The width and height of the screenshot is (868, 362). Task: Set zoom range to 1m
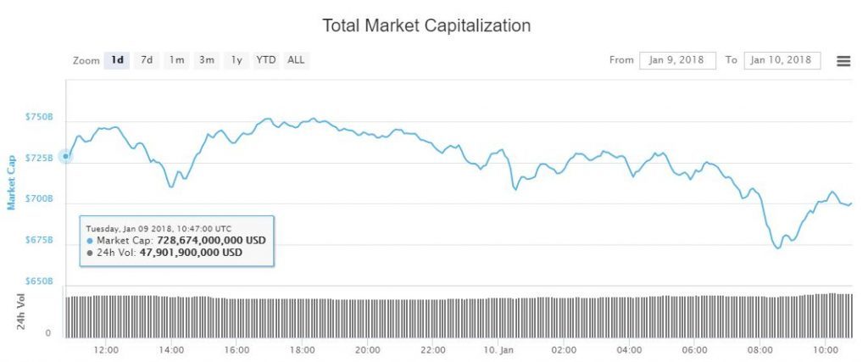(176, 60)
